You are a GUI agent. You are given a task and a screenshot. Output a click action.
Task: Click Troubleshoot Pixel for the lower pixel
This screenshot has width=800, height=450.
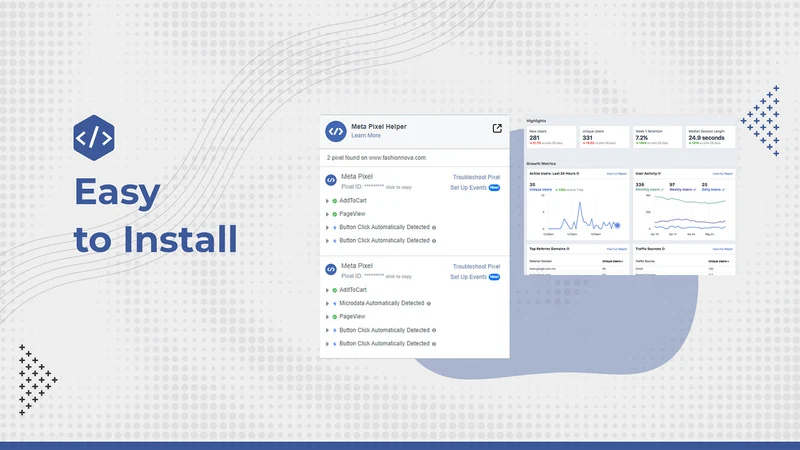(477, 266)
